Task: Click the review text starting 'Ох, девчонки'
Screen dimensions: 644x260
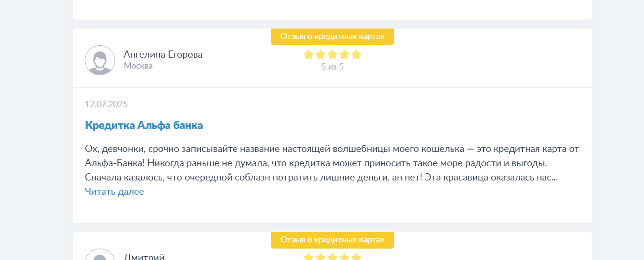Action: pyautogui.click(x=332, y=163)
